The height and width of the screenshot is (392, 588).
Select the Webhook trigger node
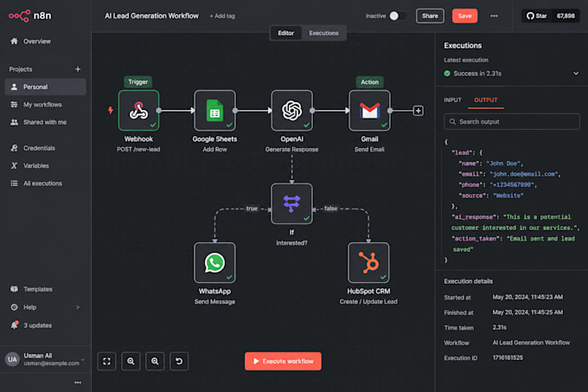tap(138, 110)
